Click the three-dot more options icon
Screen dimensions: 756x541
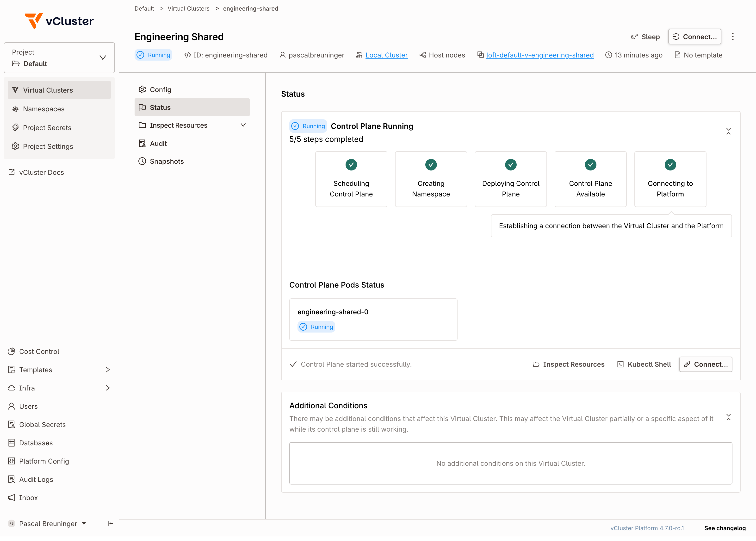point(732,37)
